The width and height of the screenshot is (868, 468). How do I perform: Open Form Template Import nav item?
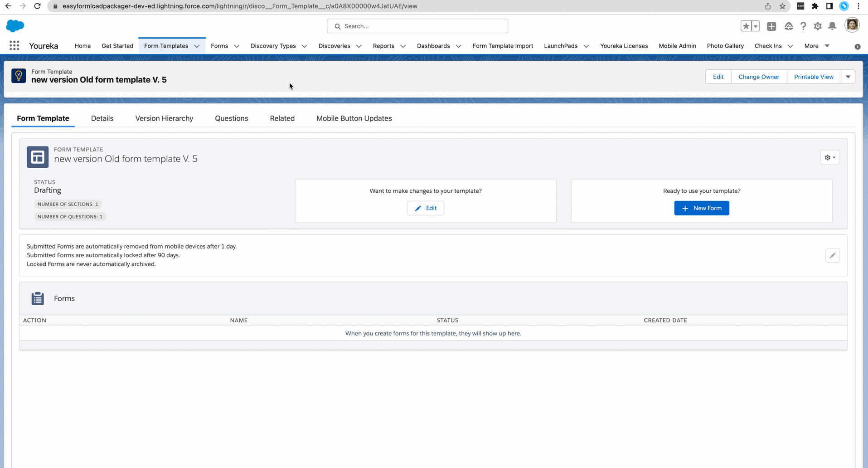pyautogui.click(x=503, y=46)
